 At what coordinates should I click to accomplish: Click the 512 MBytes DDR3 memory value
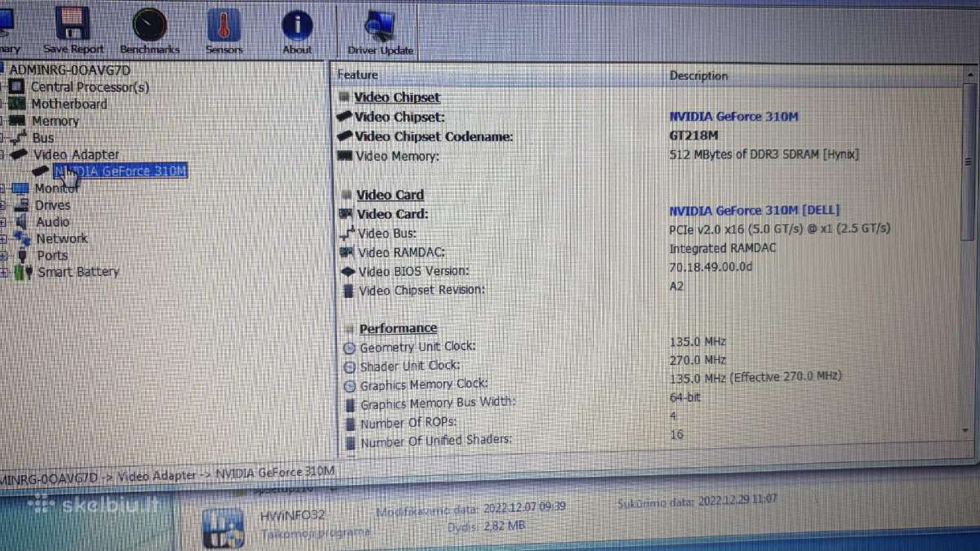coord(764,153)
